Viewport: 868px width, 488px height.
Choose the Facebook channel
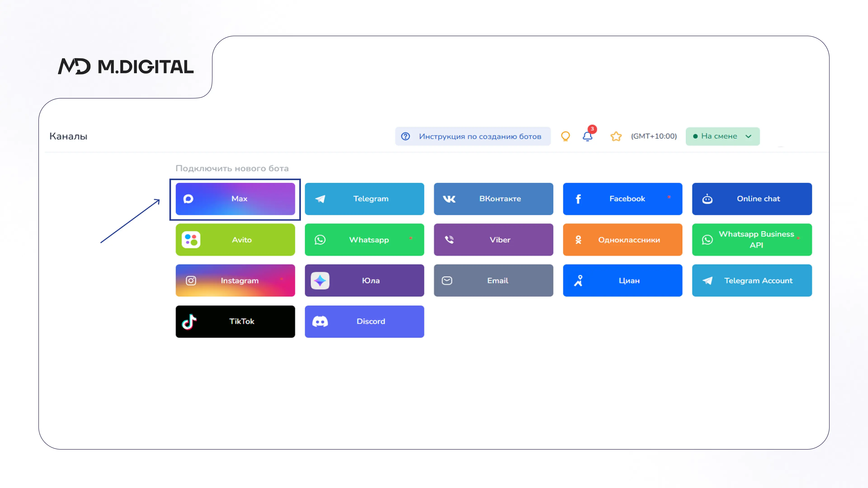(622, 199)
